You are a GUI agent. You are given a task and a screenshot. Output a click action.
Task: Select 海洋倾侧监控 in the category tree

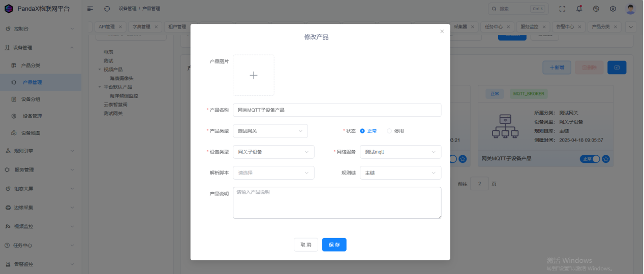[124, 95]
